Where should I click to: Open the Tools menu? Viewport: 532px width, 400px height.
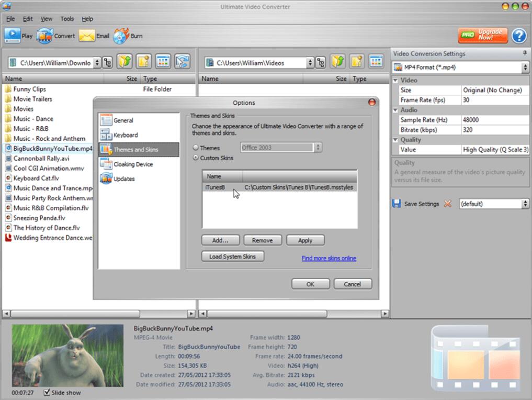[x=67, y=19]
